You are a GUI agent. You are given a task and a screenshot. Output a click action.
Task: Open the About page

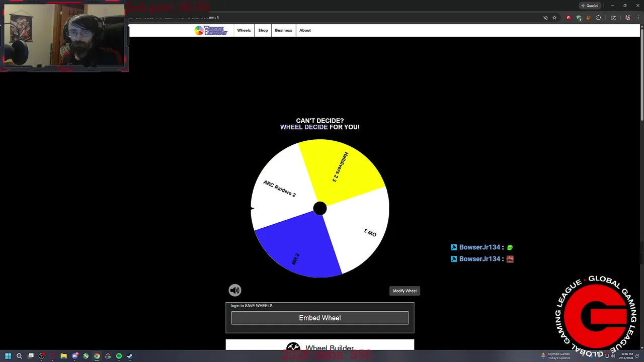click(x=305, y=31)
